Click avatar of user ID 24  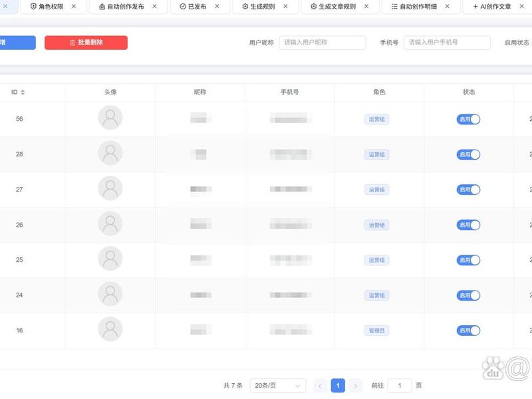point(110,294)
